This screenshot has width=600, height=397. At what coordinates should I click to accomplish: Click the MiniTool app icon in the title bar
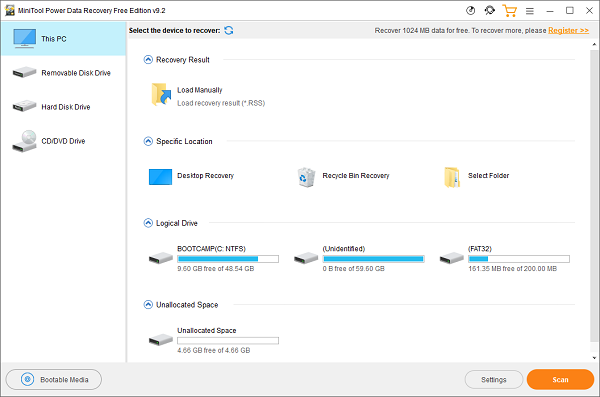click(10, 10)
